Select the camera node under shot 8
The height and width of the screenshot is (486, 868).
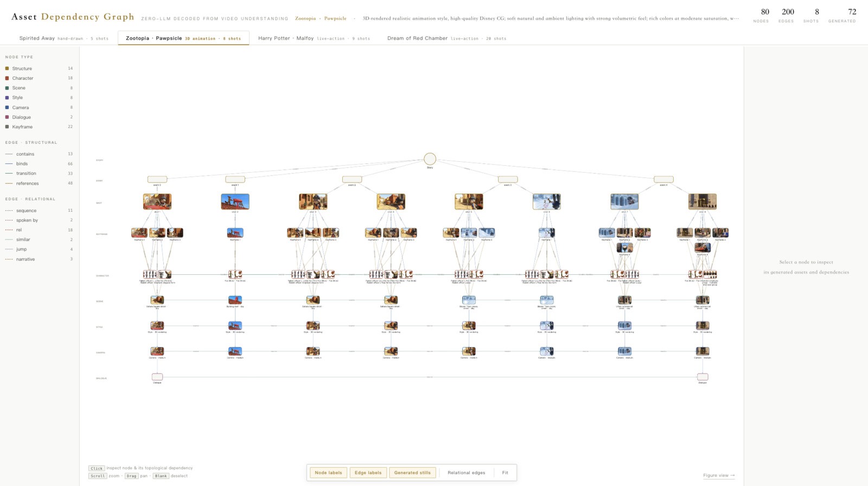pos(703,351)
